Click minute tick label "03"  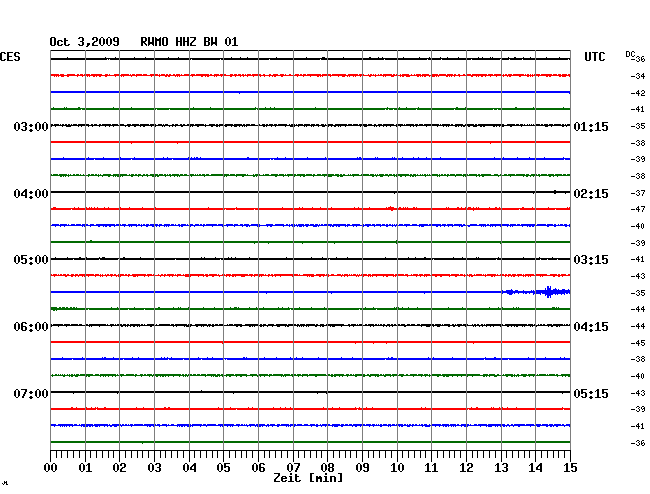click(x=154, y=468)
